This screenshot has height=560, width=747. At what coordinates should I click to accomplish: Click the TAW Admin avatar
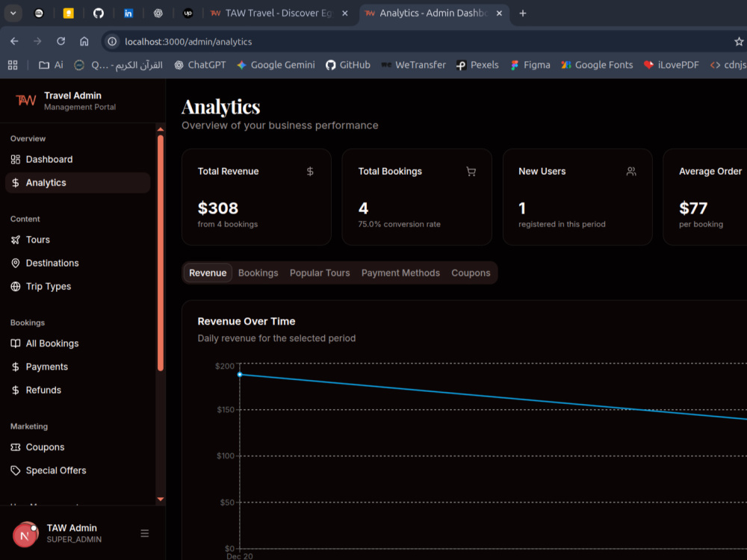tap(25, 535)
